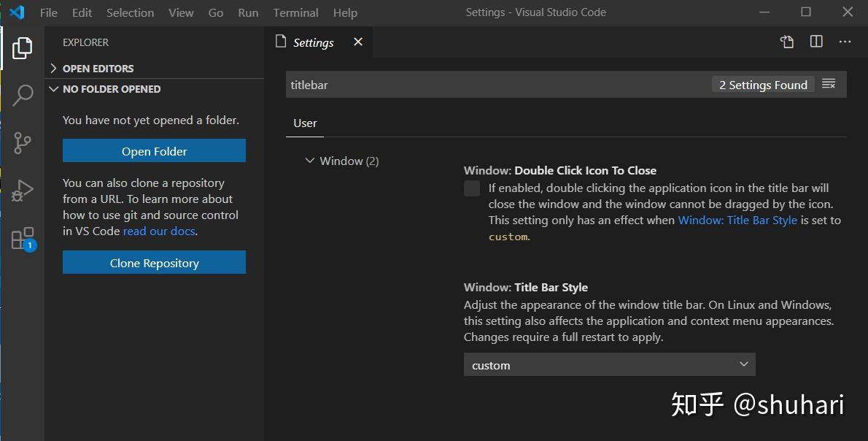This screenshot has height=441, width=868.
Task: Click the Open Folder button
Action: pyautogui.click(x=153, y=150)
